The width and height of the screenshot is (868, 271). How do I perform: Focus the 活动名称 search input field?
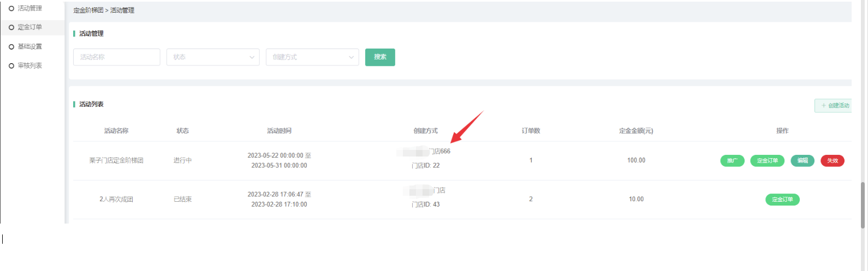coord(116,57)
